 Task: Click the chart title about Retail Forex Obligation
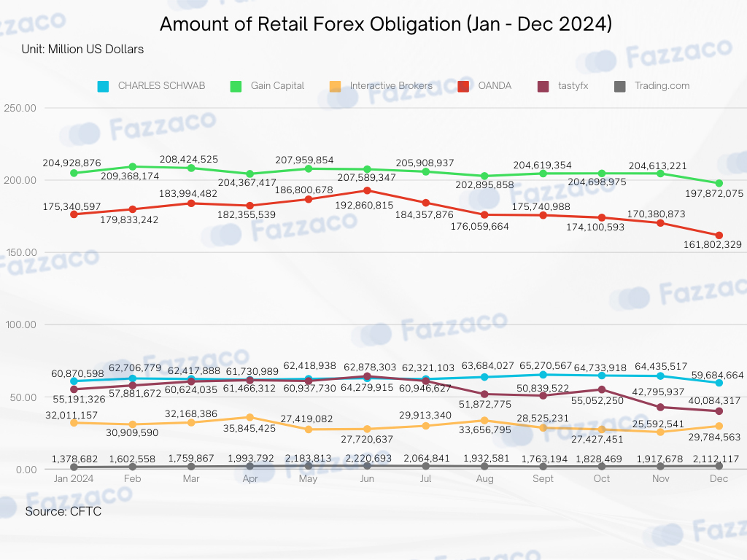coord(386,24)
